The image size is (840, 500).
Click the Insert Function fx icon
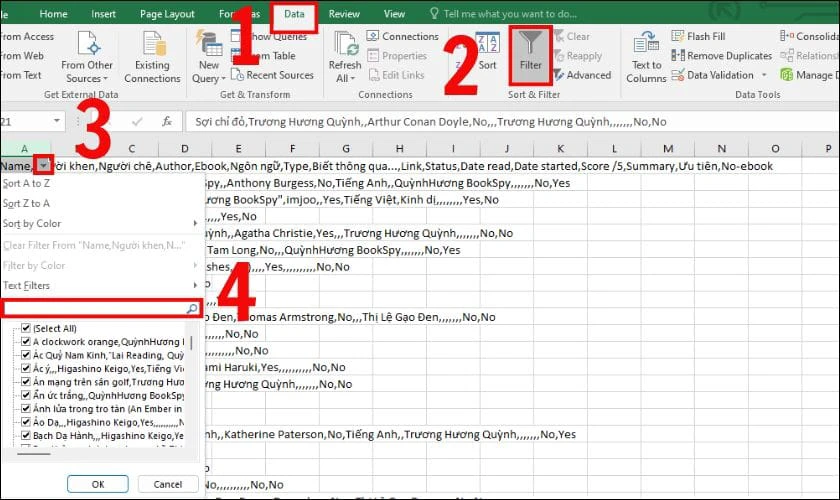pyautogui.click(x=167, y=122)
